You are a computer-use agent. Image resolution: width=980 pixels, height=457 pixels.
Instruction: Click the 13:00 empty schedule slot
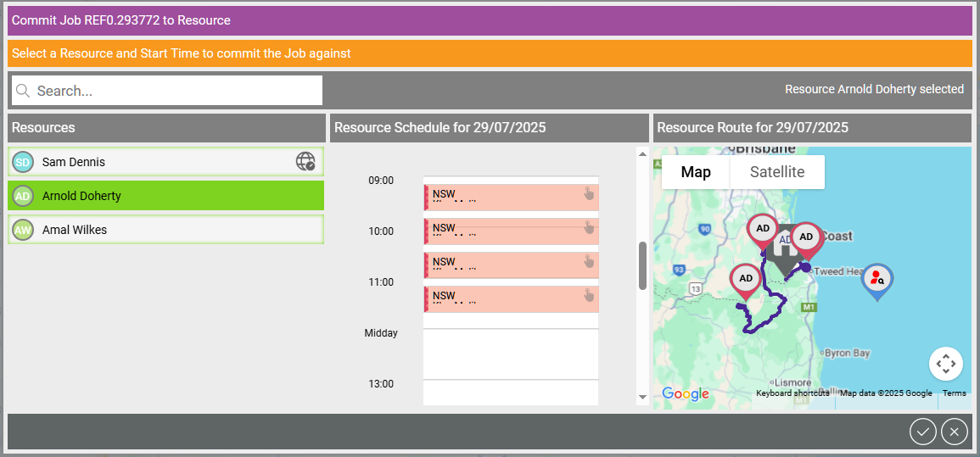[512, 393]
